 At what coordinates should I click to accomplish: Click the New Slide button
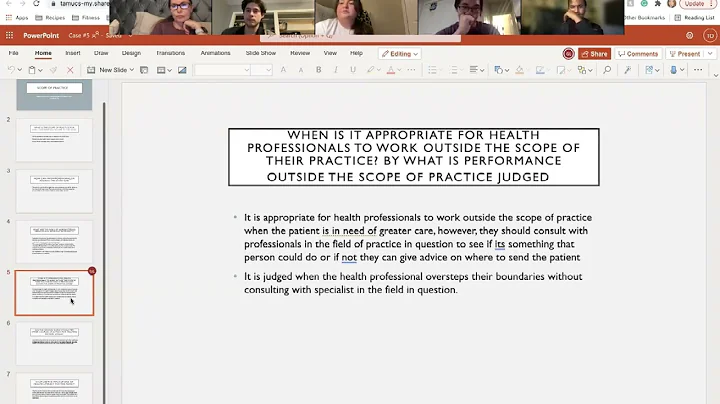coord(108,70)
